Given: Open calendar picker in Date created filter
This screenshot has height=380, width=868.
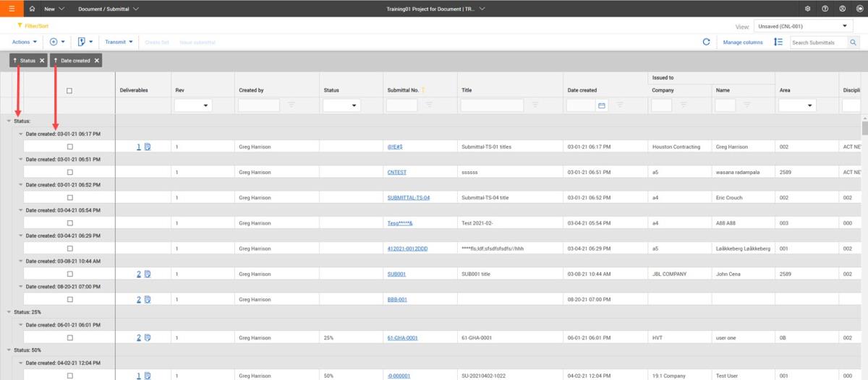Looking at the screenshot, I should 601,105.
